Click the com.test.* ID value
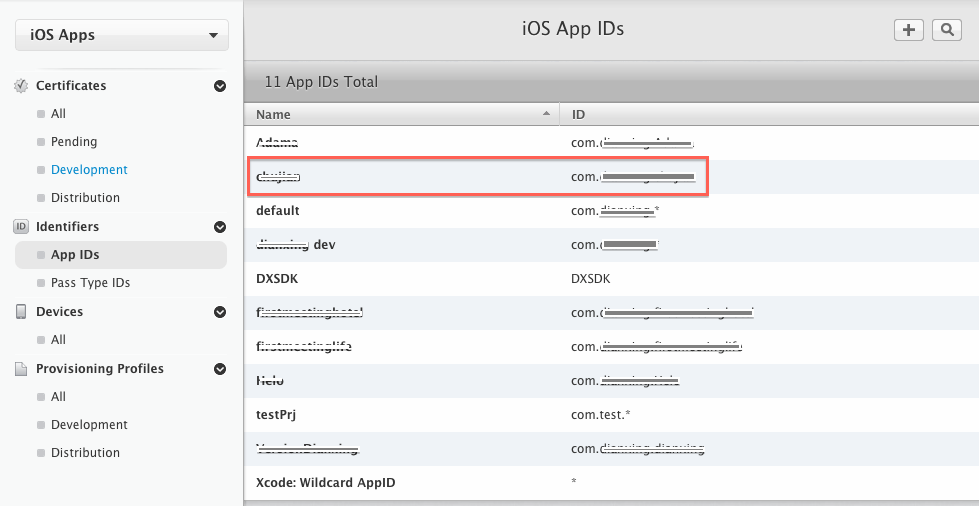Viewport: 979px width, 506px height. [601, 415]
